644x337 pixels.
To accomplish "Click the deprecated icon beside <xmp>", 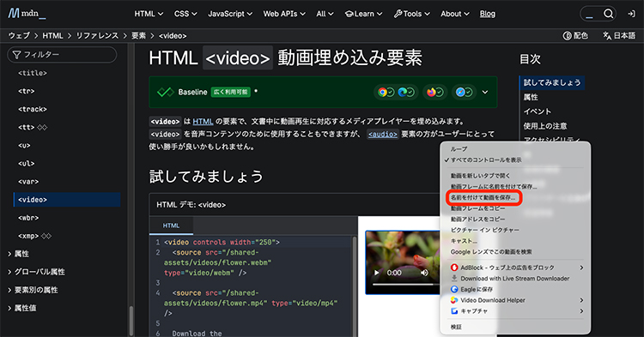I will (x=46, y=236).
